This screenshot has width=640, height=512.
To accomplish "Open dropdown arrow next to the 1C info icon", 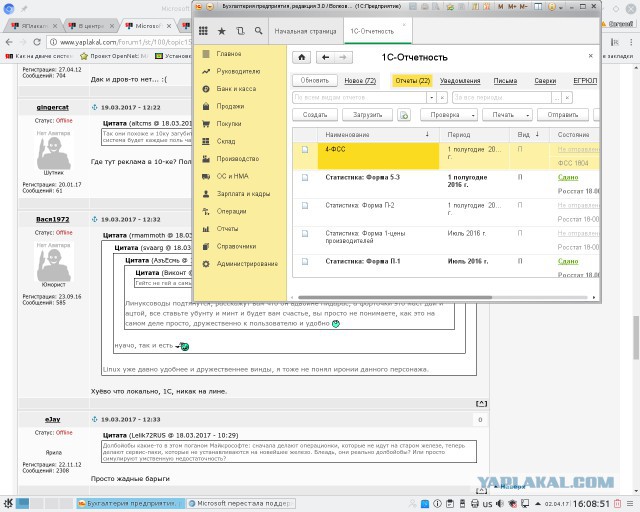I will point(561,7).
